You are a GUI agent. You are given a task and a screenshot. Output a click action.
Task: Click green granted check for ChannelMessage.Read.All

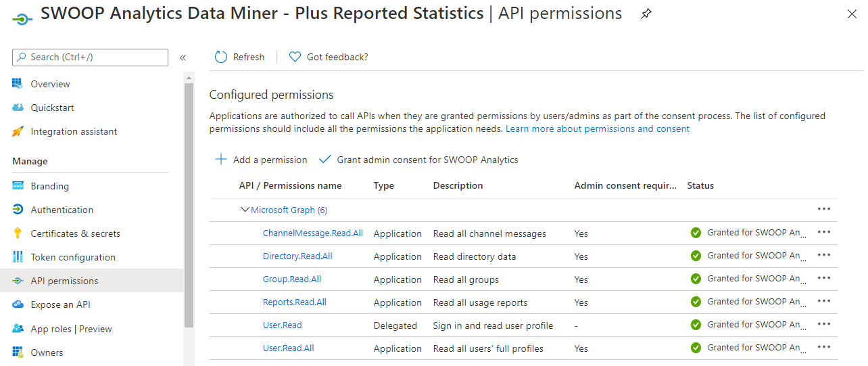tap(696, 233)
